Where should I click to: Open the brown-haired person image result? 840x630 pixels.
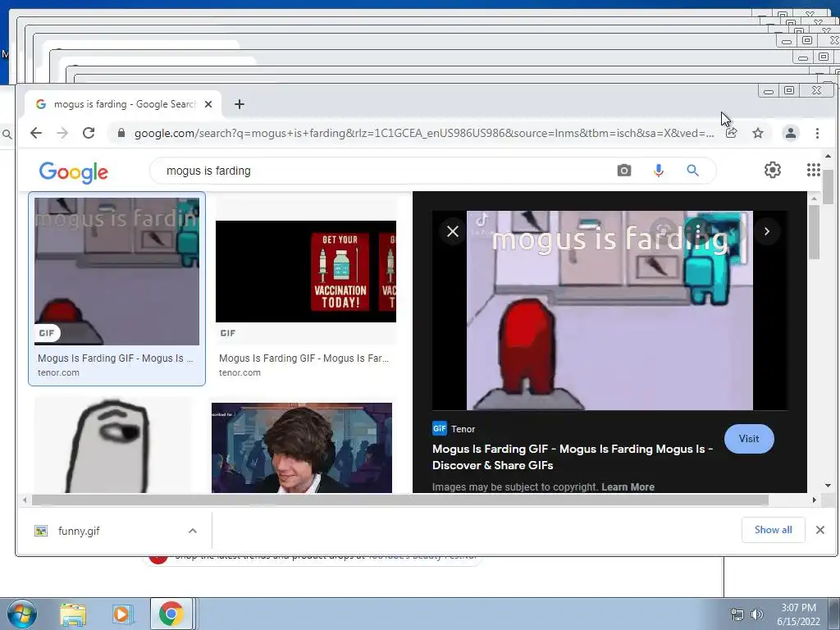(x=302, y=448)
